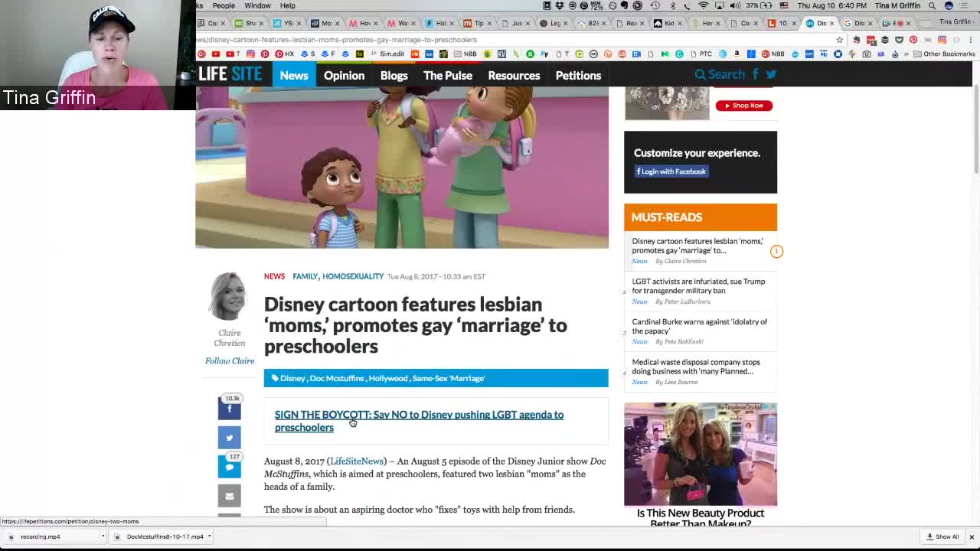Bookmark this page with star icon
The width and height of the screenshot is (980, 551).
click(840, 40)
